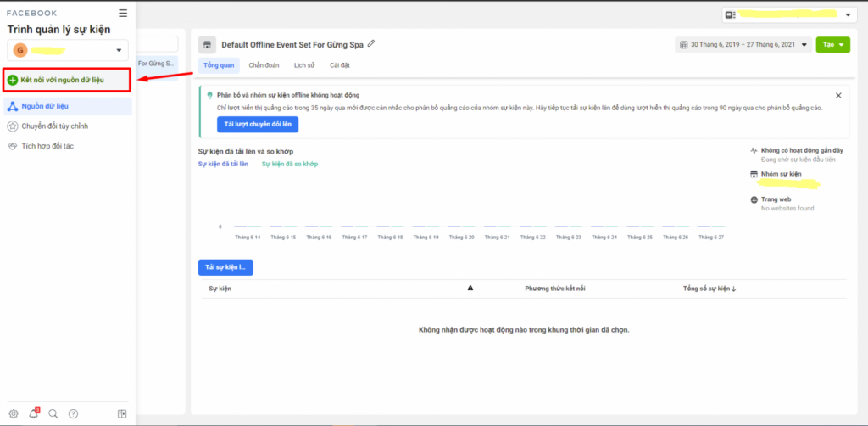This screenshot has width=868, height=426.
Task: Expand the account selector with G avatar
Action: [x=68, y=50]
